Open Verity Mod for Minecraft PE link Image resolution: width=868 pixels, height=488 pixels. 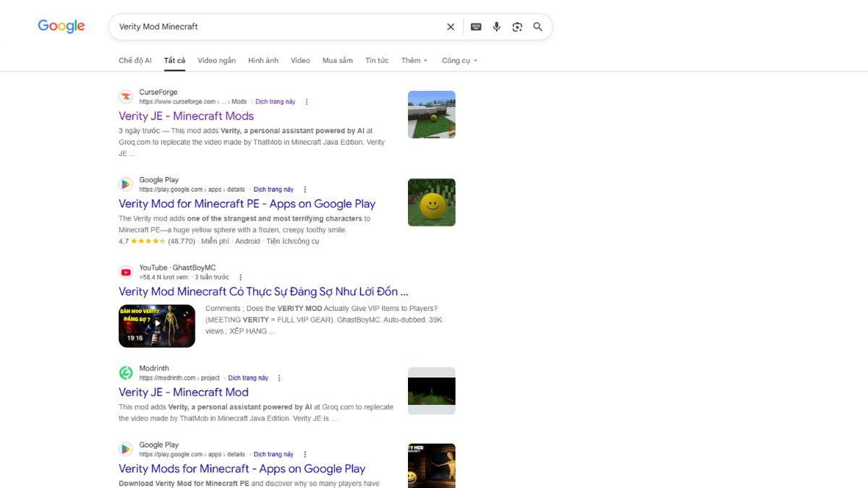pyautogui.click(x=247, y=204)
